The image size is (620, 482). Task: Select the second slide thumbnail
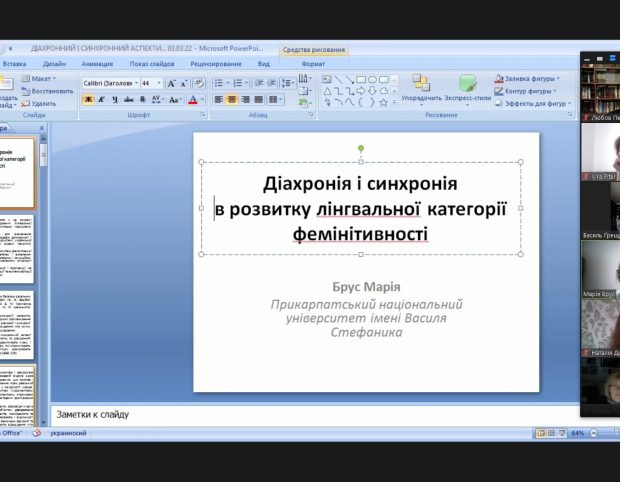pyautogui.click(x=17, y=249)
